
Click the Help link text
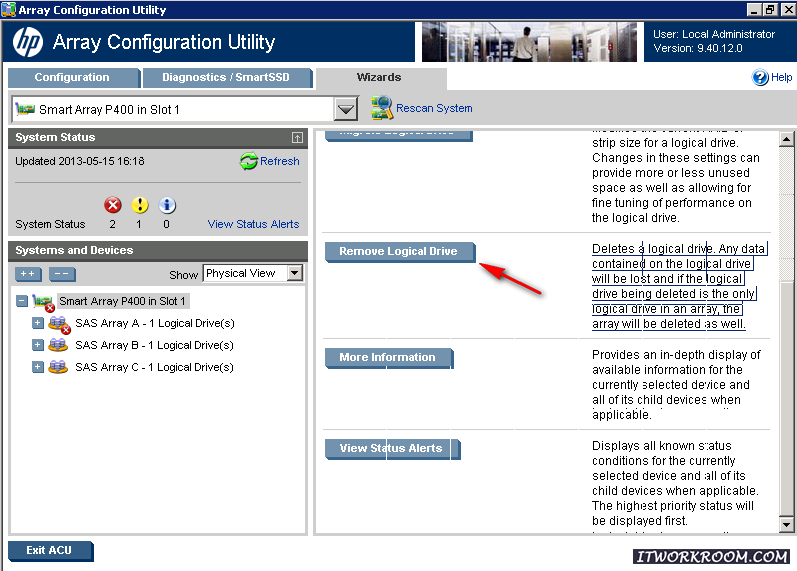point(781,77)
